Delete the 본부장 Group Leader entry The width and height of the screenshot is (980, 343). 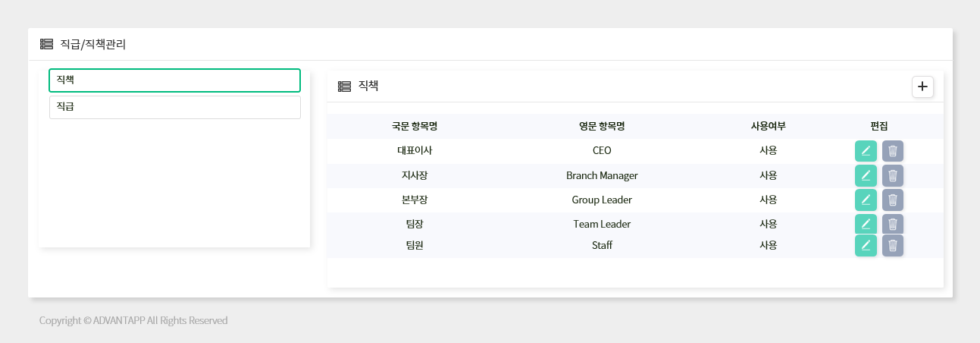[x=893, y=200]
